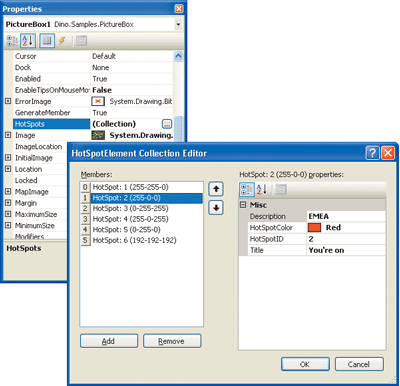Expand the Margin property
Viewport: 400px width, 386px height.
[8, 203]
